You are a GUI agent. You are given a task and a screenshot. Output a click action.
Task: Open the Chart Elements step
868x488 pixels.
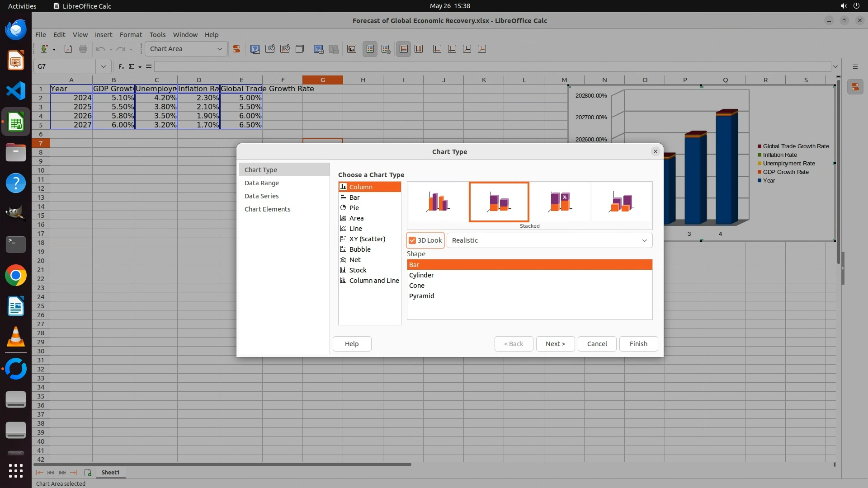(x=267, y=209)
